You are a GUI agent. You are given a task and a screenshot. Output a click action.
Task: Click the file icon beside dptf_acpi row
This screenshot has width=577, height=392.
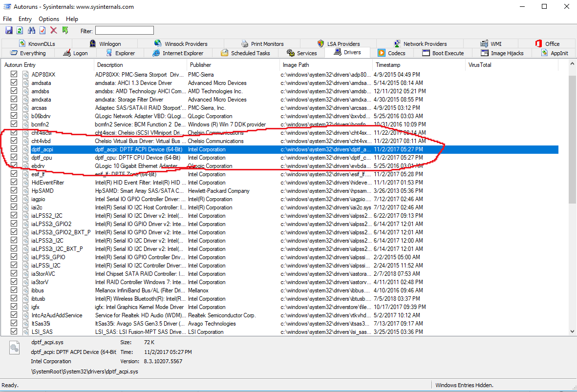(25, 149)
